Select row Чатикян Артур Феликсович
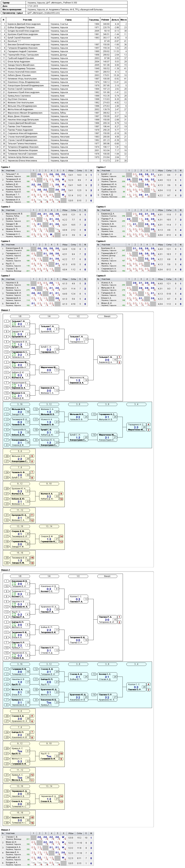 coord(64,157)
